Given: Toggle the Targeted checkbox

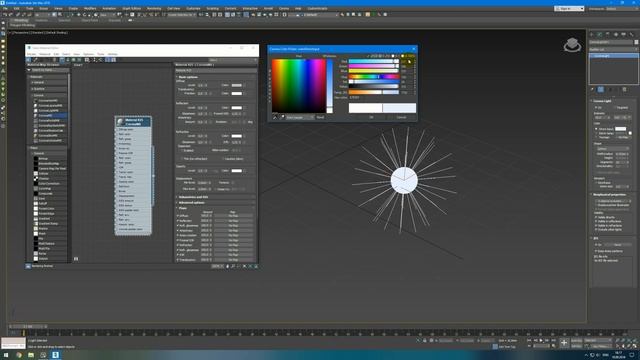Looking at the screenshot, I should tap(615, 107).
